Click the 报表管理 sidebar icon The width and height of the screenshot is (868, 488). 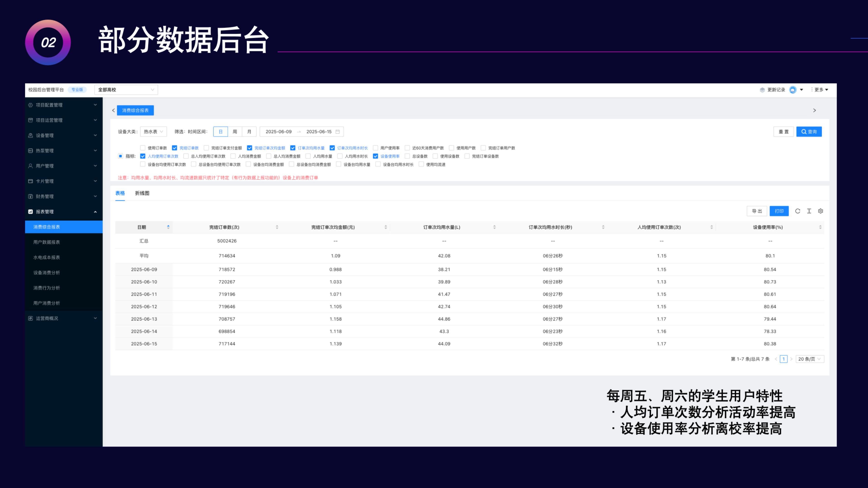coord(30,211)
